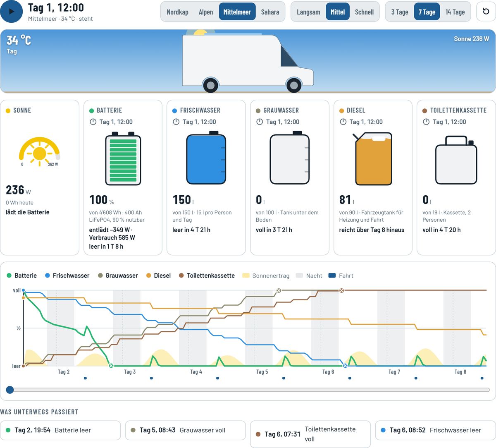Choose the Mittelmeer climate option
The height and width of the screenshot is (448, 496).
point(237,12)
